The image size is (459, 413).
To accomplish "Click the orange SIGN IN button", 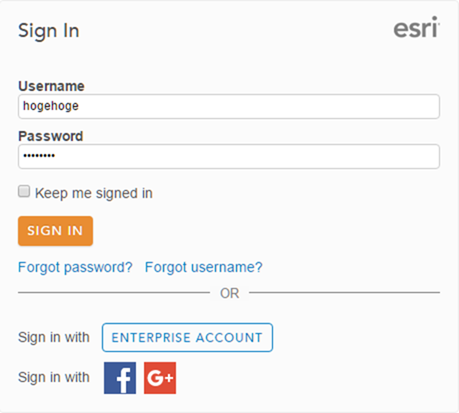I will [55, 231].
